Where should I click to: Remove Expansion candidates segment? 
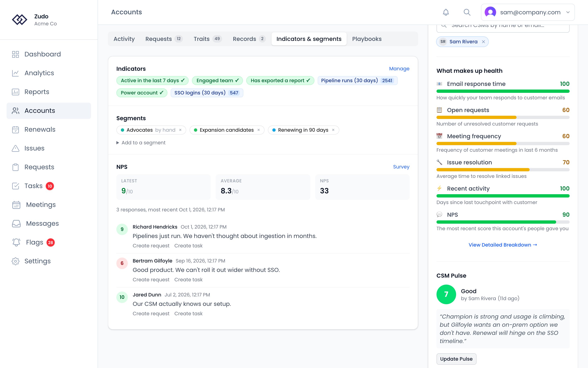click(258, 130)
